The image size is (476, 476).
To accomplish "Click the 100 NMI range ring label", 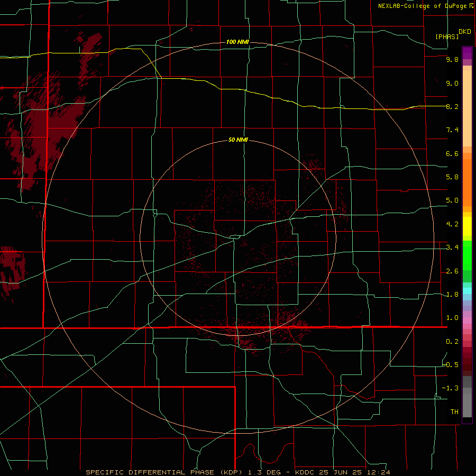I will (237, 42).
